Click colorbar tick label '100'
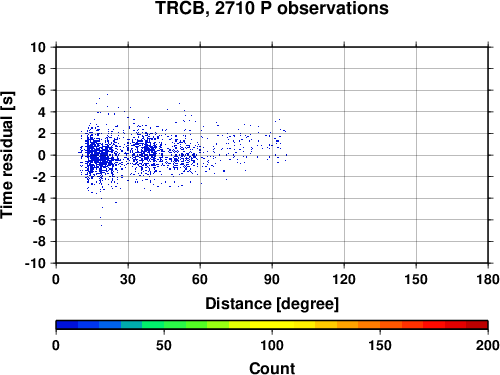The width and height of the screenshot is (500, 375). [272, 345]
